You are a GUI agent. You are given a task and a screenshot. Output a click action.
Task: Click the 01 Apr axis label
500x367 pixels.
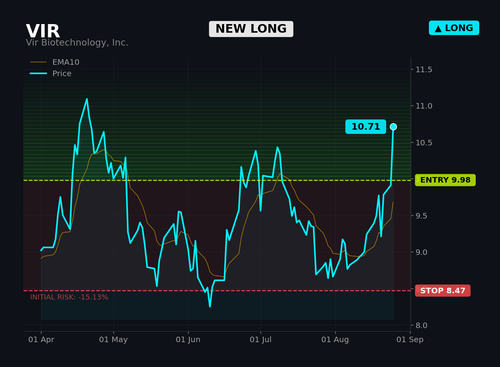click(41, 340)
